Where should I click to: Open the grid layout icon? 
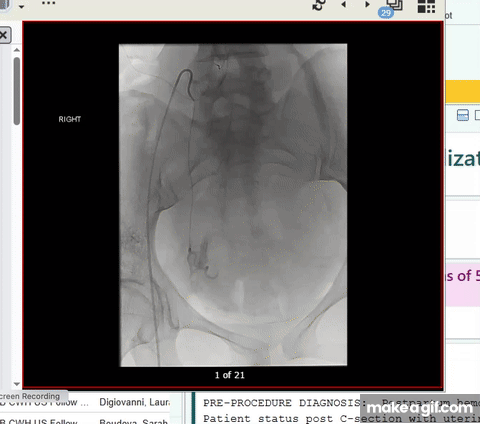(427, 6)
